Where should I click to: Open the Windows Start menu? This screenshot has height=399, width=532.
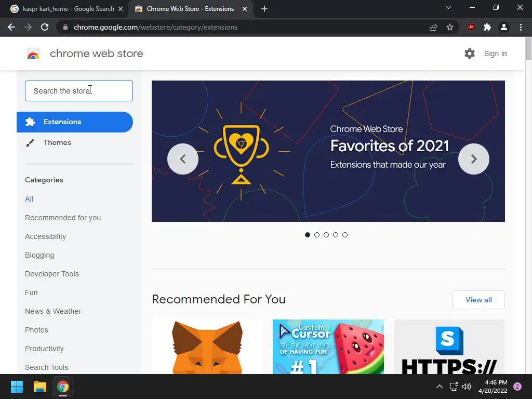pyautogui.click(x=17, y=387)
